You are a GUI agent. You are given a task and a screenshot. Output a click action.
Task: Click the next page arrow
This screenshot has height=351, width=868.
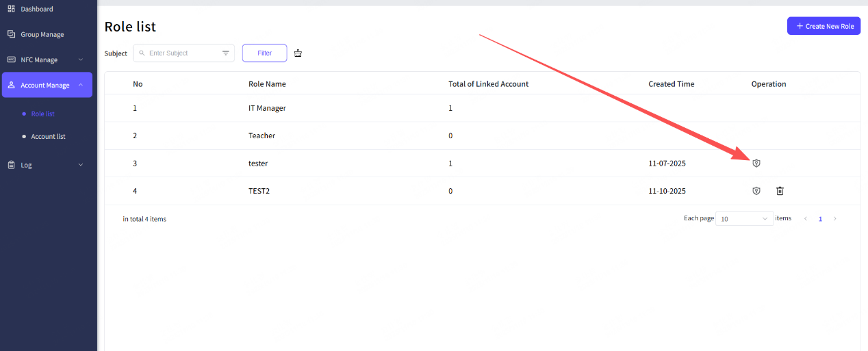pos(834,219)
